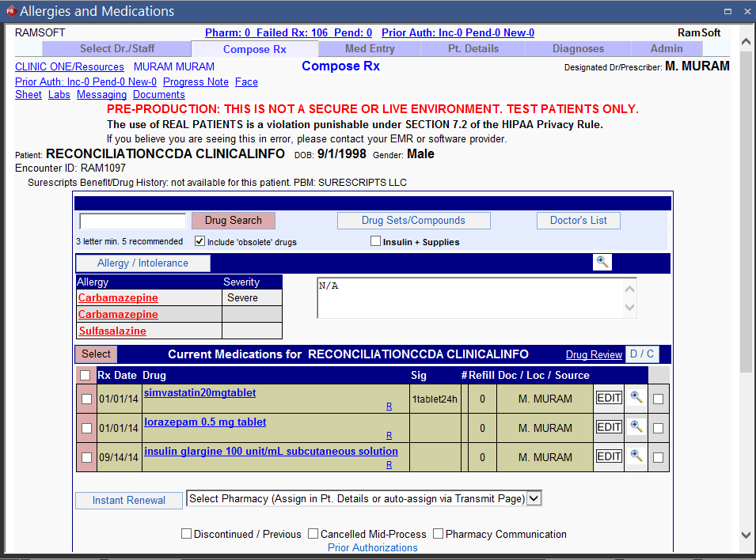Screen dimensions: 756x560
Task: Enable the Insulin + Supplies checkbox
Action: (x=375, y=240)
